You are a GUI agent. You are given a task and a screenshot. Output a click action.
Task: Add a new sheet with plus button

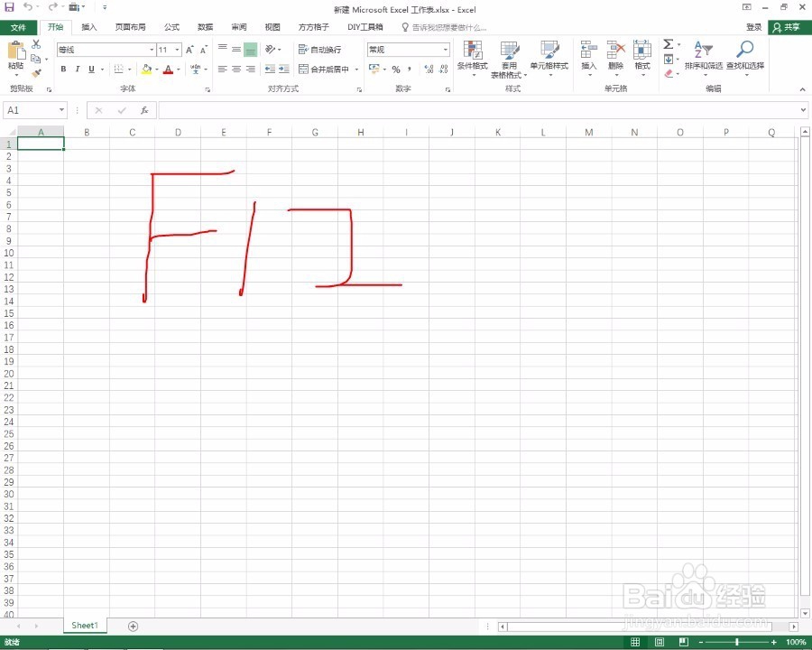coord(134,627)
